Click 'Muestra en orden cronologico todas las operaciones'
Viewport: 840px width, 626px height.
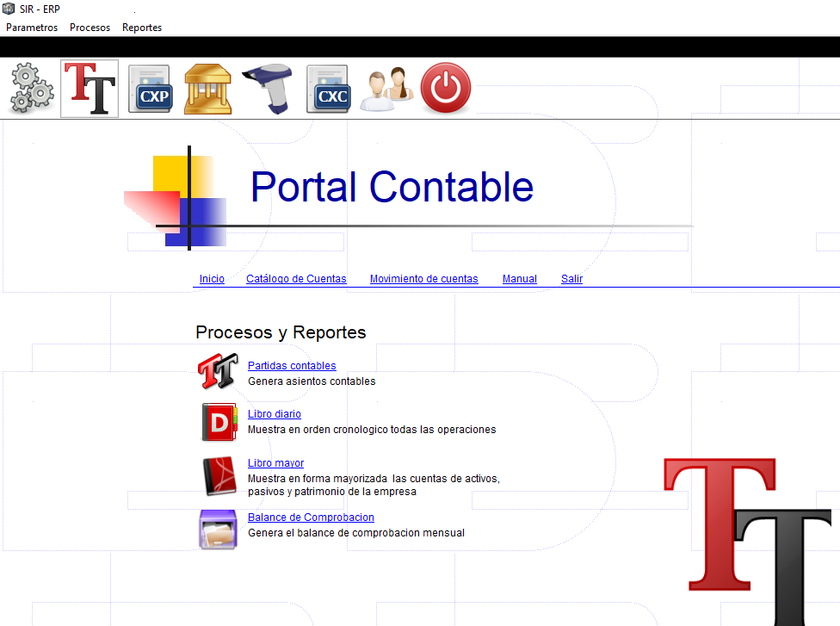(372, 430)
